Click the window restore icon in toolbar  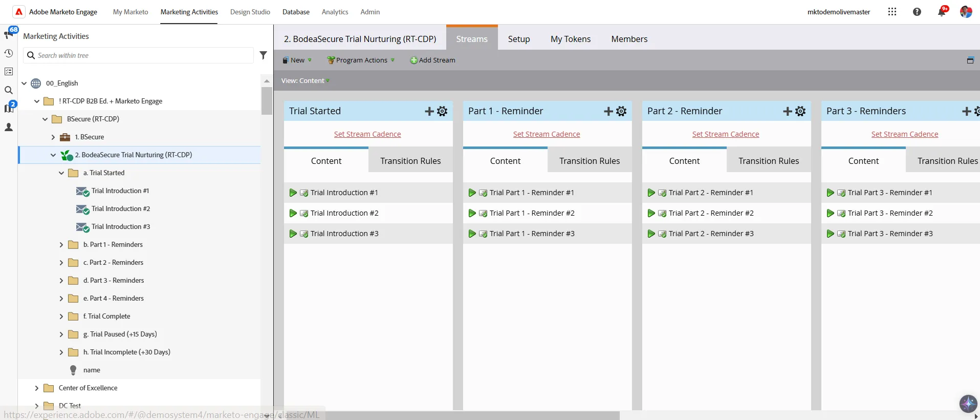click(x=970, y=60)
